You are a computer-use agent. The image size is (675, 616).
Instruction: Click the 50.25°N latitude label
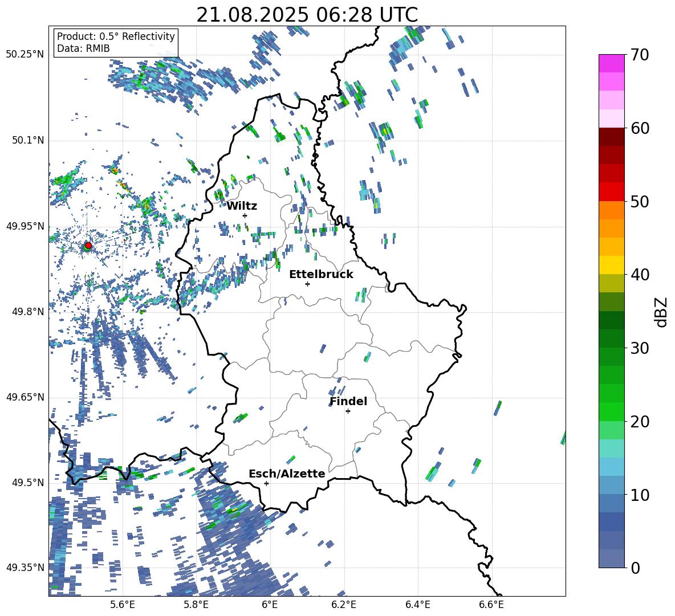25,55
